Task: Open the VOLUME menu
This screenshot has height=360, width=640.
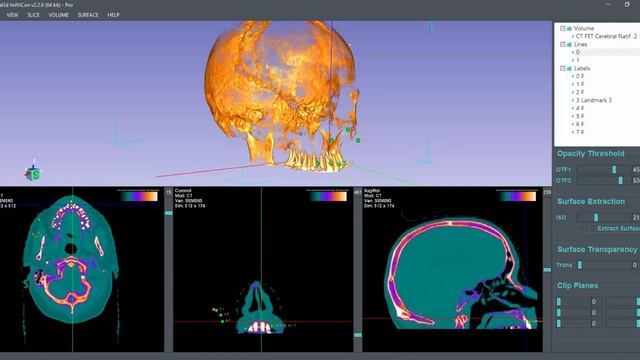Action: click(58, 15)
